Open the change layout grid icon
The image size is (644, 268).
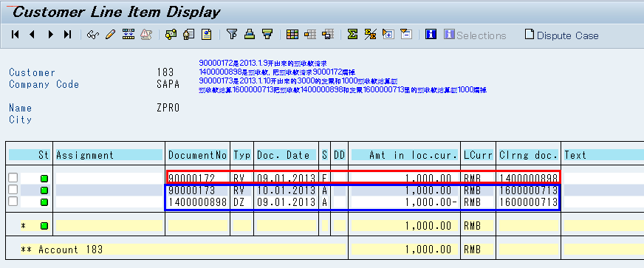click(x=292, y=35)
